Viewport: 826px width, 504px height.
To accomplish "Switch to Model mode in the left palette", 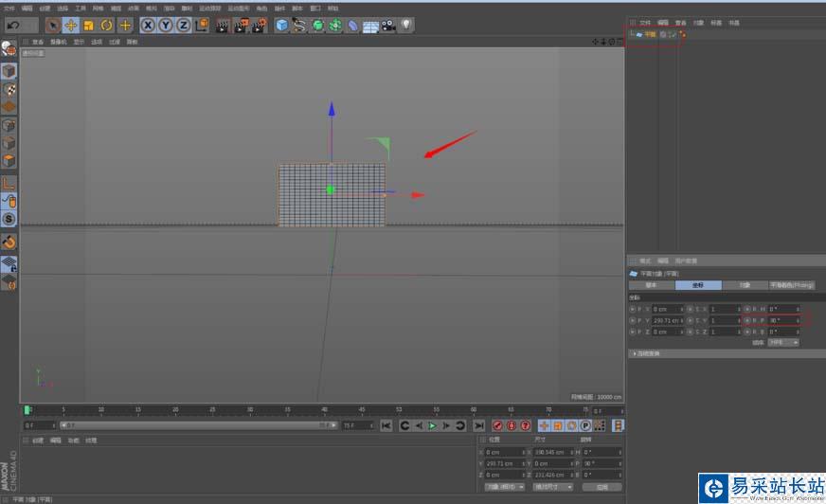I will pyautogui.click(x=9, y=70).
